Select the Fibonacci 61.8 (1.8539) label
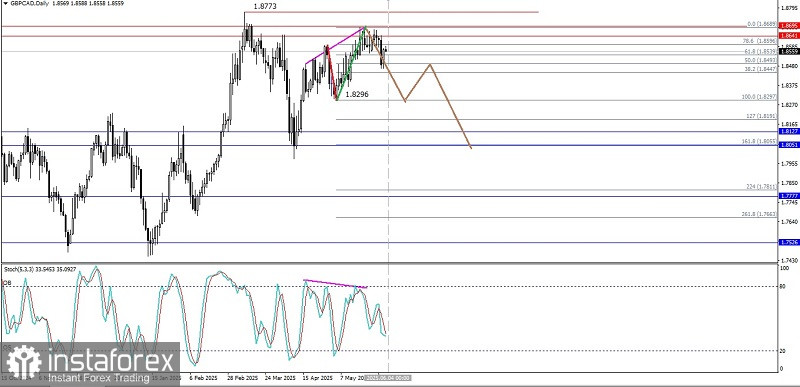 (760, 51)
